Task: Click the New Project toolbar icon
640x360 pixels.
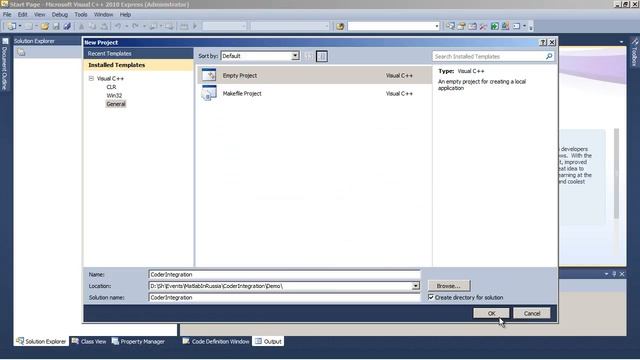Action: coord(11,27)
